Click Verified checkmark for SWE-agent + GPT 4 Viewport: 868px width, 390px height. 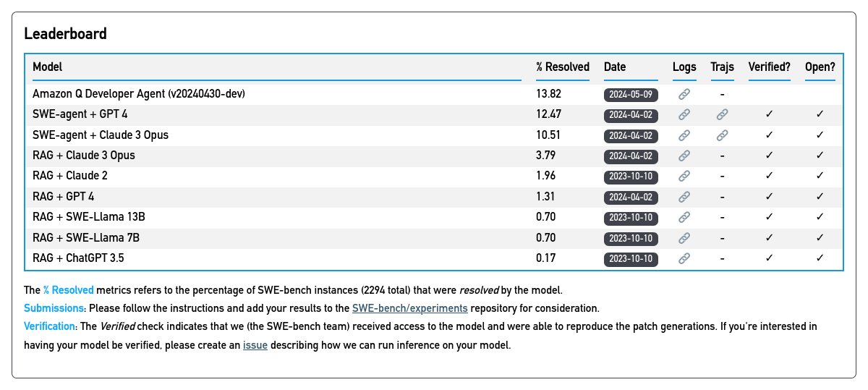click(770, 114)
